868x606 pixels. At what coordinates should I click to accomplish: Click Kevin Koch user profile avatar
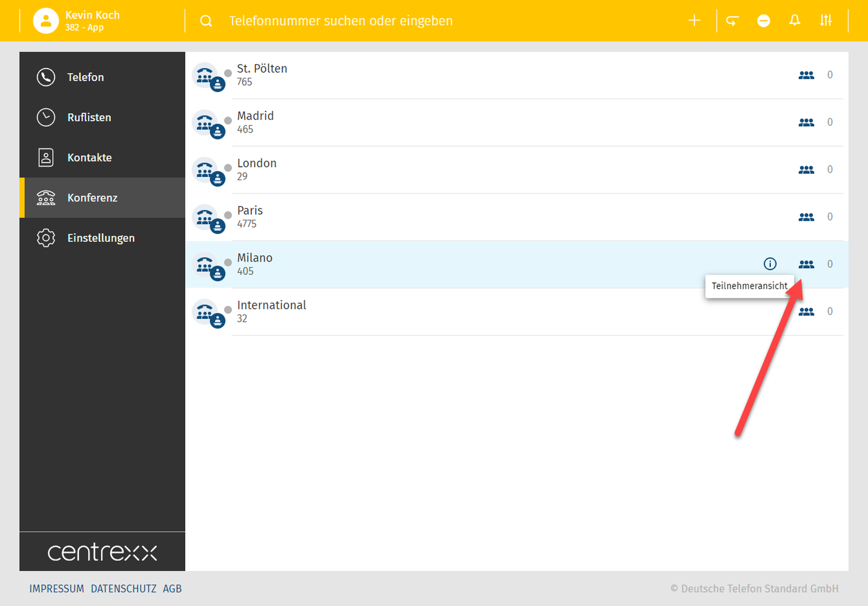(x=46, y=20)
